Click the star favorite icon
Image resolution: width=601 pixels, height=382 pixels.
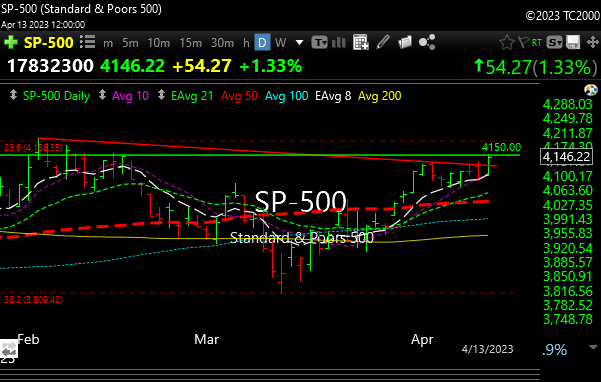pyautogui.click(x=506, y=42)
